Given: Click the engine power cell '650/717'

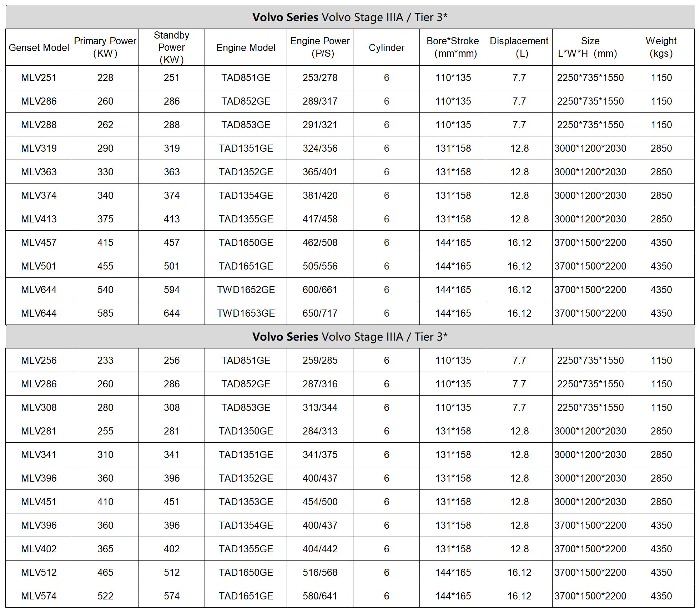Looking at the screenshot, I should pos(320,313).
